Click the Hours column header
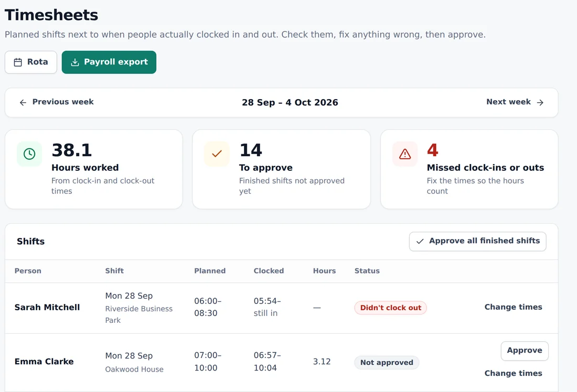577x392 pixels. coord(324,271)
